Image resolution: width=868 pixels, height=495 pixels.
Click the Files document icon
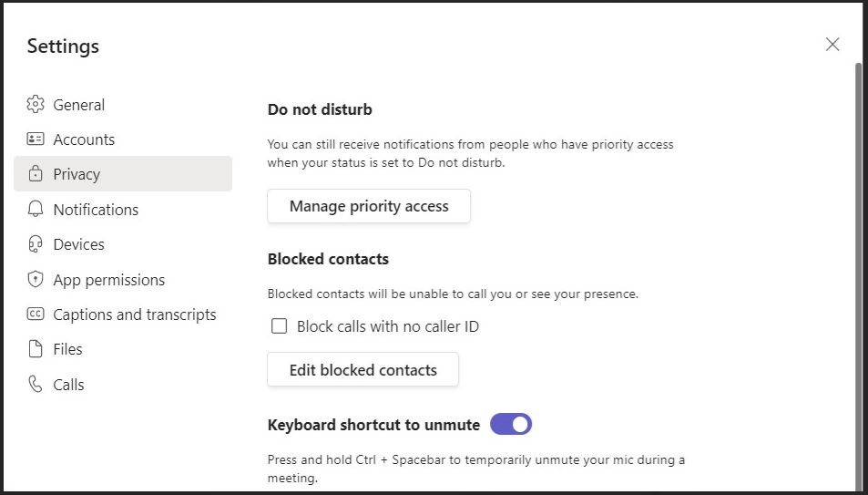click(36, 349)
